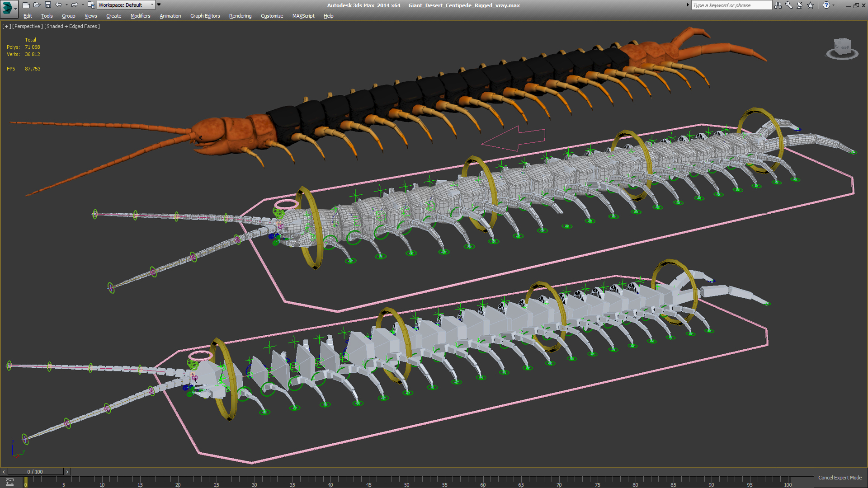Open the Shaded + Edged Faces viewport menu
Viewport: 868px width, 488px height.
pyautogui.click(x=72, y=26)
